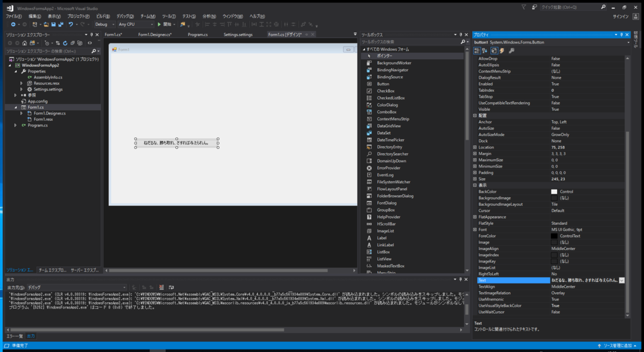Toggle auto-hide pin on the Toolbox panel

[x=461, y=35]
